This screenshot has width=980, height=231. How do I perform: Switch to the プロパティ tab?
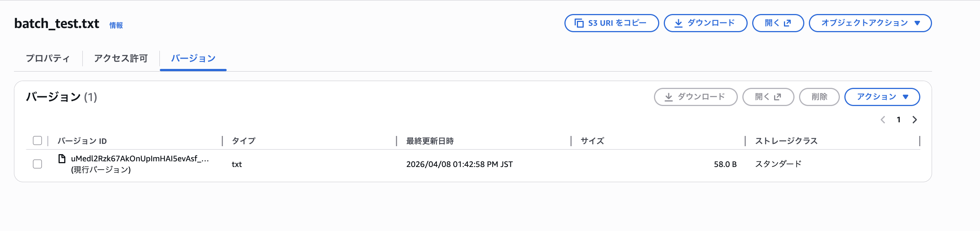coord(48,58)
